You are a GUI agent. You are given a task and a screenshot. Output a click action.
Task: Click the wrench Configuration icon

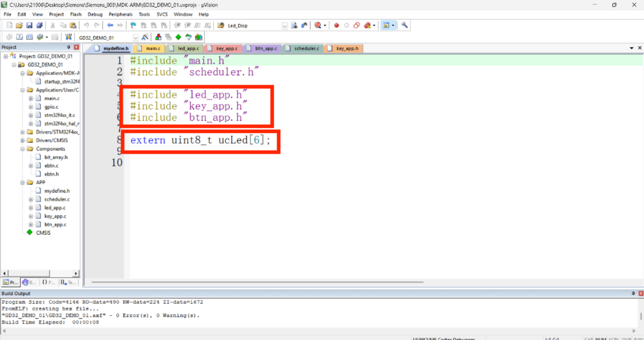[x=404, y=25]
